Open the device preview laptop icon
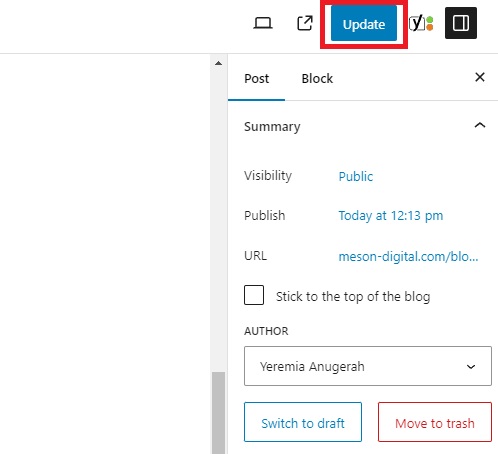 tap(263, 23)
